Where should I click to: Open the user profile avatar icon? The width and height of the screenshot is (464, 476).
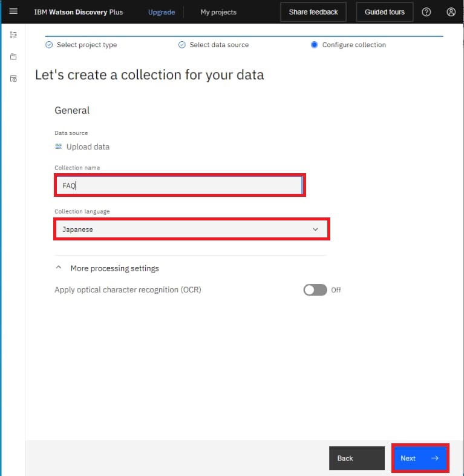click(451, 12)
